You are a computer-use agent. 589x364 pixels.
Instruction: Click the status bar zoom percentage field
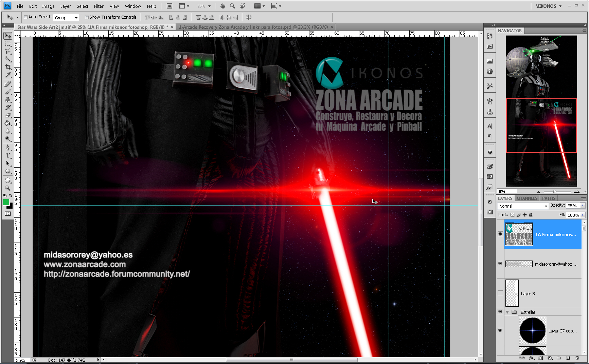[22, 360]
